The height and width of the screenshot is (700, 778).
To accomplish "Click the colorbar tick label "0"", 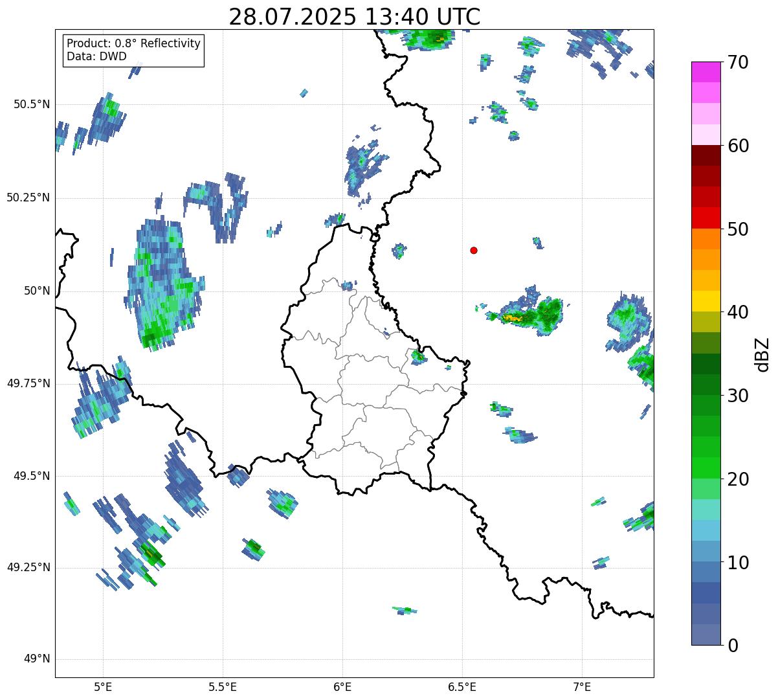I will 732,646.
